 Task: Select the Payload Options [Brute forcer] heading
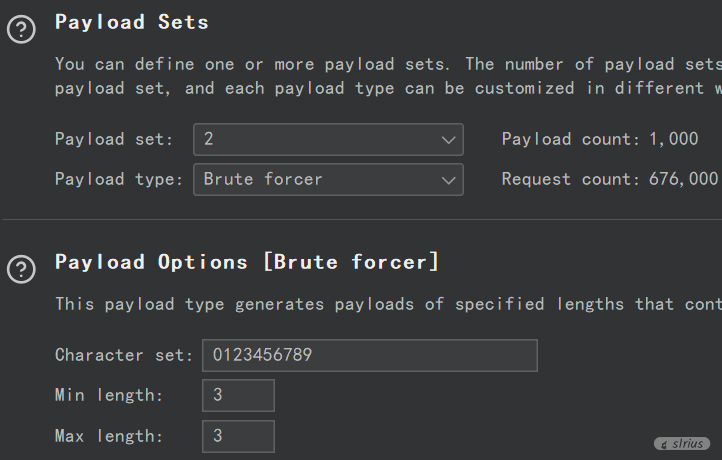pos(246,263)
